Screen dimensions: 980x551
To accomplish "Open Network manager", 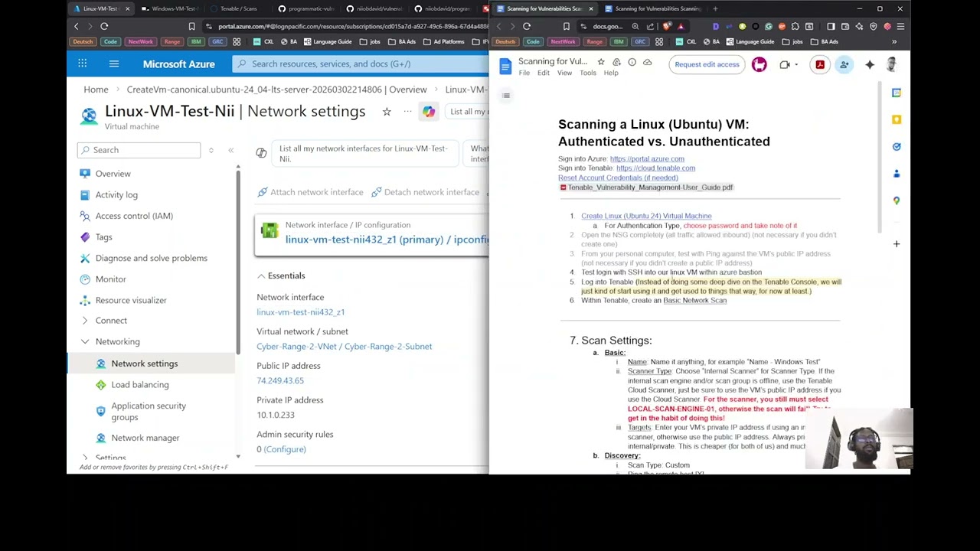I will 145,438.
